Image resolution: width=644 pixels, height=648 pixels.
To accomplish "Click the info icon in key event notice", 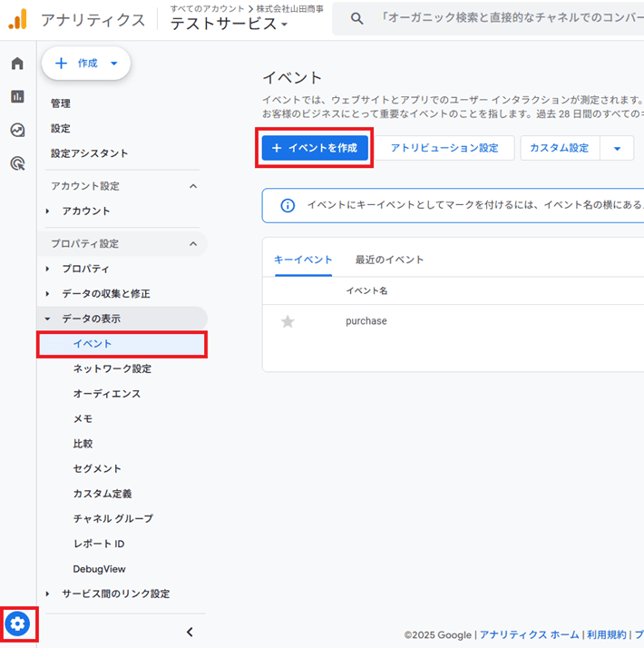I will pos(288,205).
